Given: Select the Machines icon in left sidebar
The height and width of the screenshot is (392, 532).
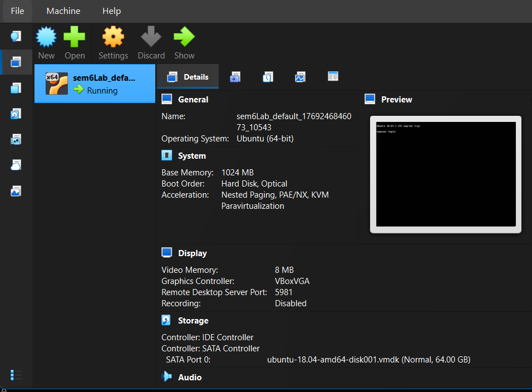Looking at the screenshot, I should pos(16,62).
